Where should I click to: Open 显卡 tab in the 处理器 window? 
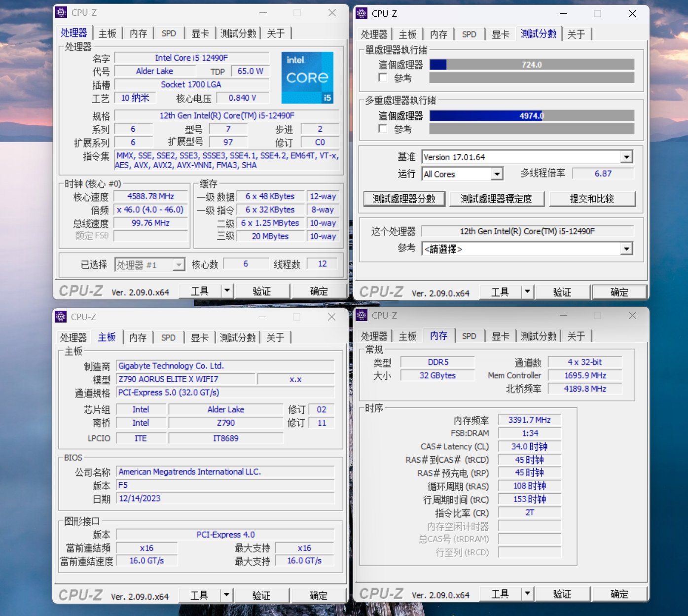tap(200, 34)
